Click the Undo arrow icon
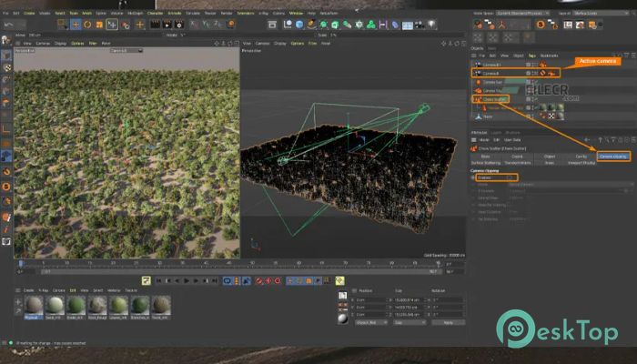The height and width of the screenshot is (364, 637). (x=9, y=25)
